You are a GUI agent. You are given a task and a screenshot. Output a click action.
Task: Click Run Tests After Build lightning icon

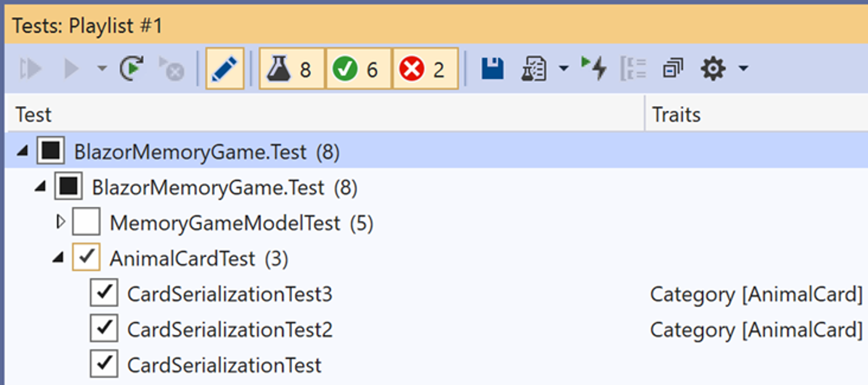click(x=594, y=68)
